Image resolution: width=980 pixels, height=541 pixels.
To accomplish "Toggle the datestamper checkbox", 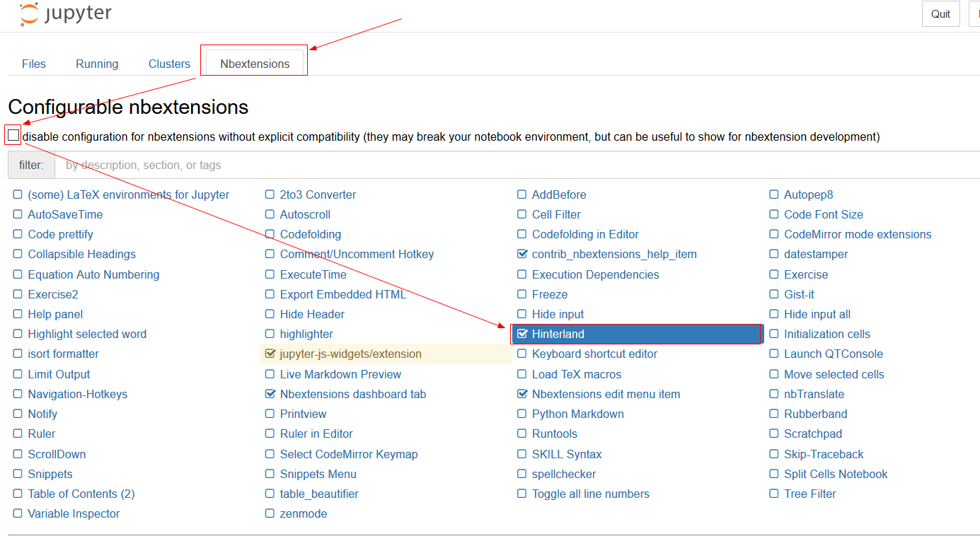I will pyautogui.click(x=775, y=254).
